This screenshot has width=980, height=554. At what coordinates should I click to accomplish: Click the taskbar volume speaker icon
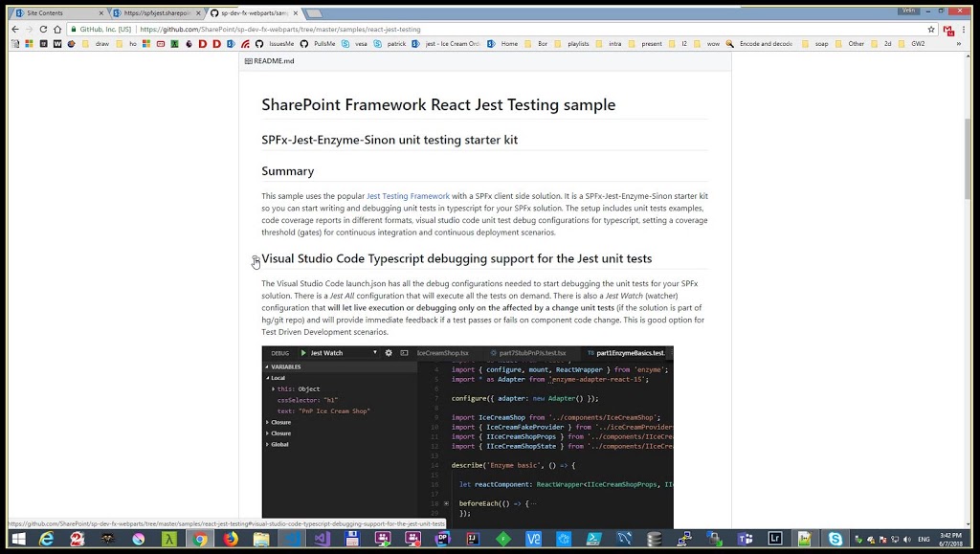pyautogui.click(x=907, y=539)
